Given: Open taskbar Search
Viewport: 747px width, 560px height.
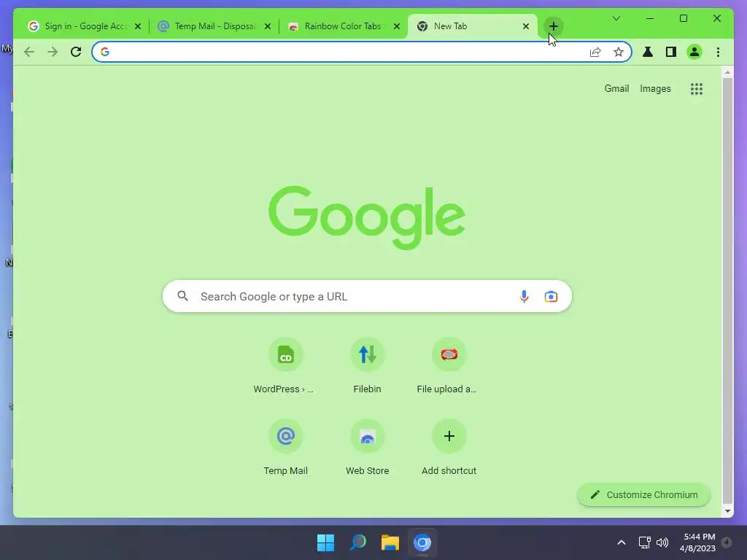Looking at the screenshot, I should pyautogui.click(x=357, y=542).
